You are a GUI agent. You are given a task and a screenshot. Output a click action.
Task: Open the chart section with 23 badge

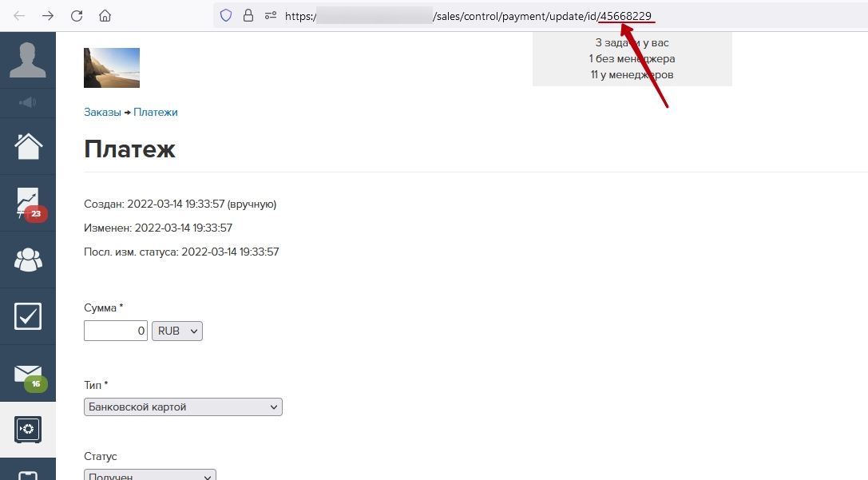27,203
